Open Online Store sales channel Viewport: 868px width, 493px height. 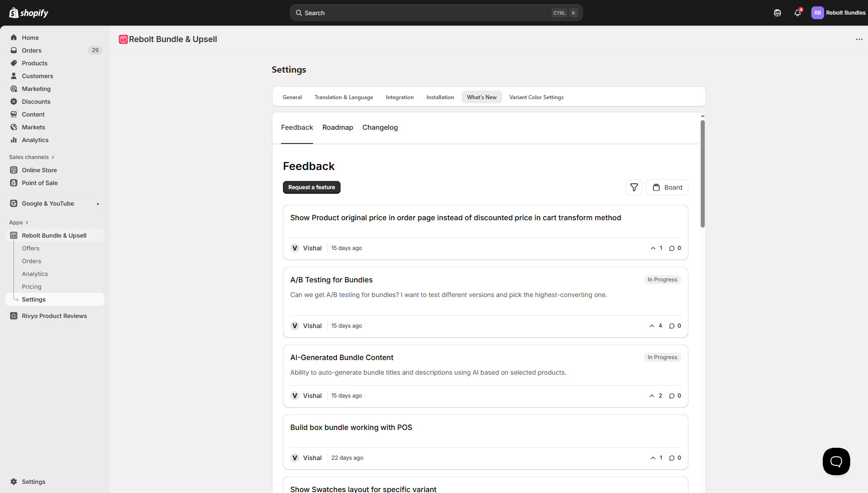tap(55, 170)
